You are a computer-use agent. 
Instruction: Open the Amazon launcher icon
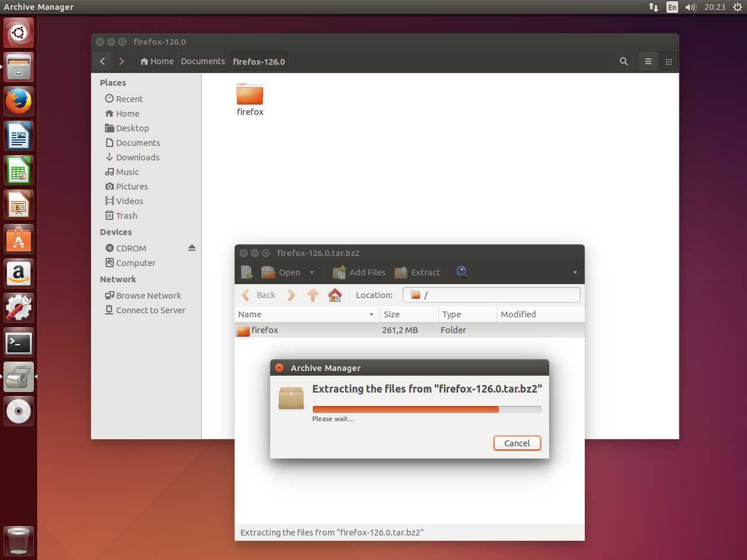[19, 274]
